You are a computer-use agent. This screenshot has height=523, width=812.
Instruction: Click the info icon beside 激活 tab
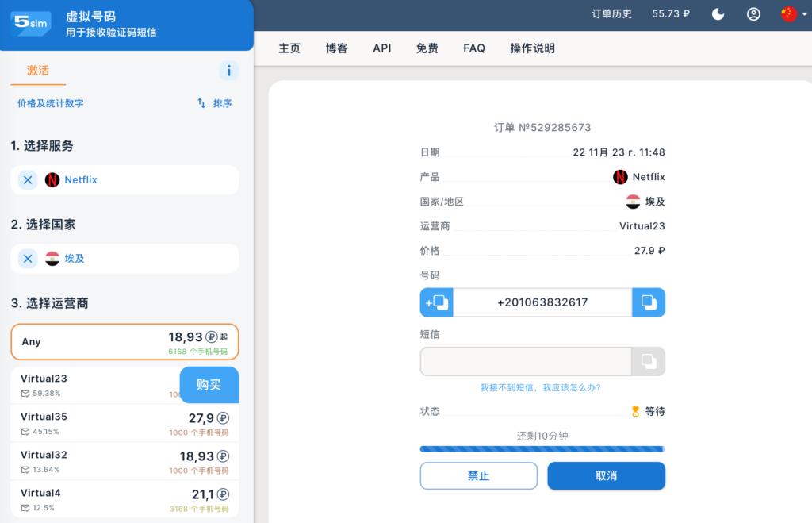click(x=229, y=71)
